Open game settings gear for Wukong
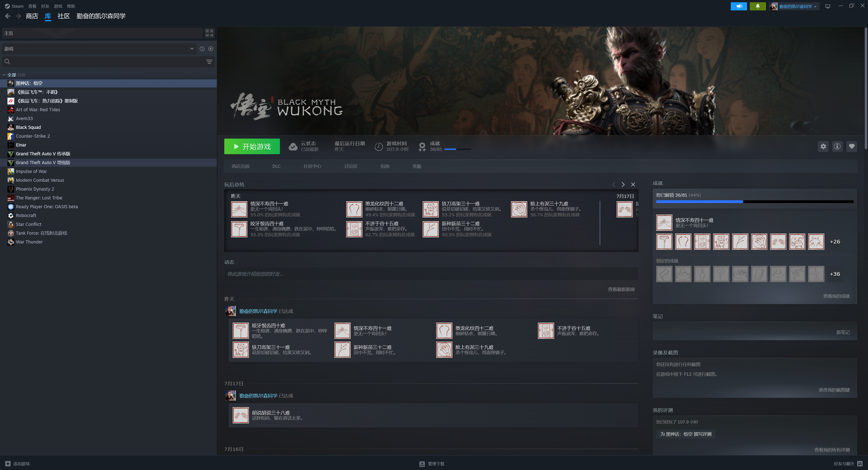The height and width of the screenshot is (470, 868). pos(823,146)
